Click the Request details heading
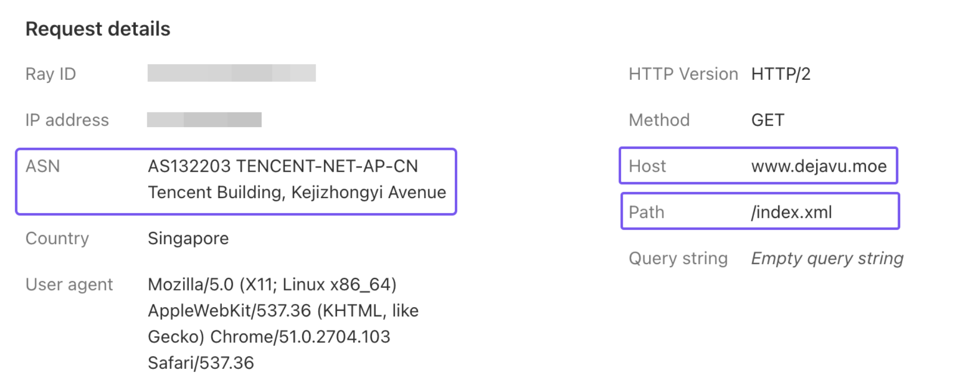Viewport: 980px width, 388px height. point(97,29)
